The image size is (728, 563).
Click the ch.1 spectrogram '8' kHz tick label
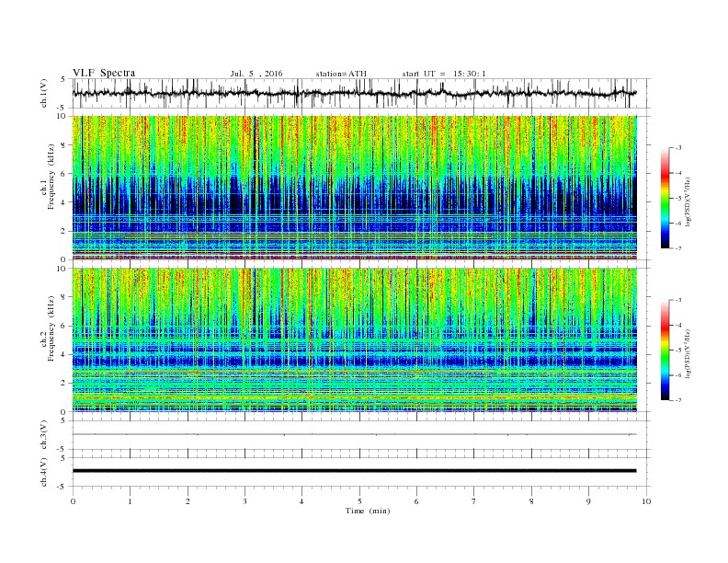pos(64,145)
